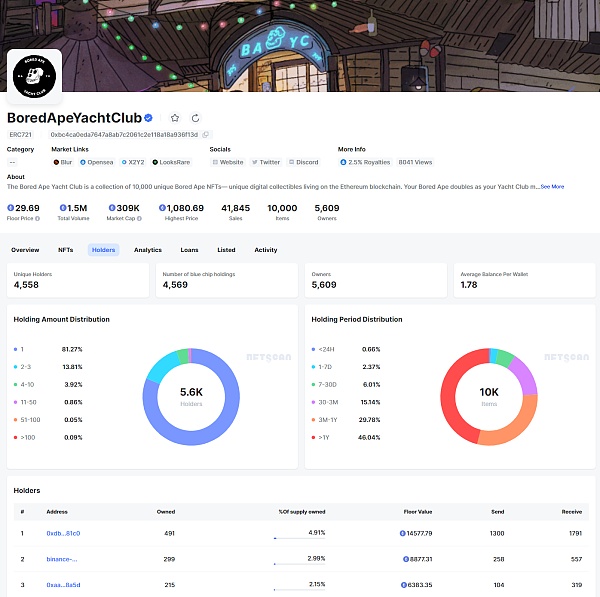Click the favorite star icon
This screenshot has width=600, height=597.
(x=175, y=118)
